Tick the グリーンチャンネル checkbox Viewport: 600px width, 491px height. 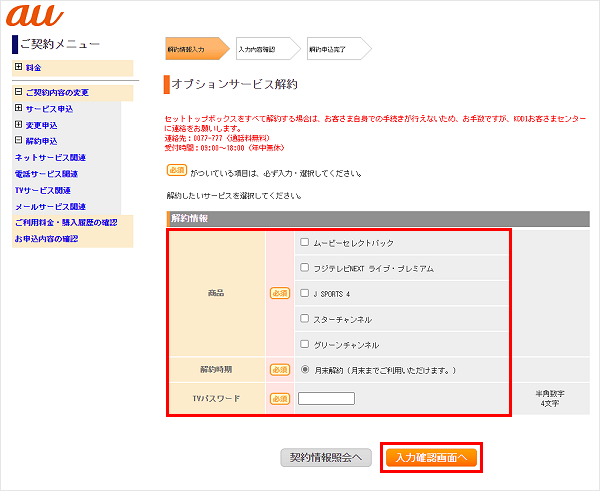[x=304, y=345]
